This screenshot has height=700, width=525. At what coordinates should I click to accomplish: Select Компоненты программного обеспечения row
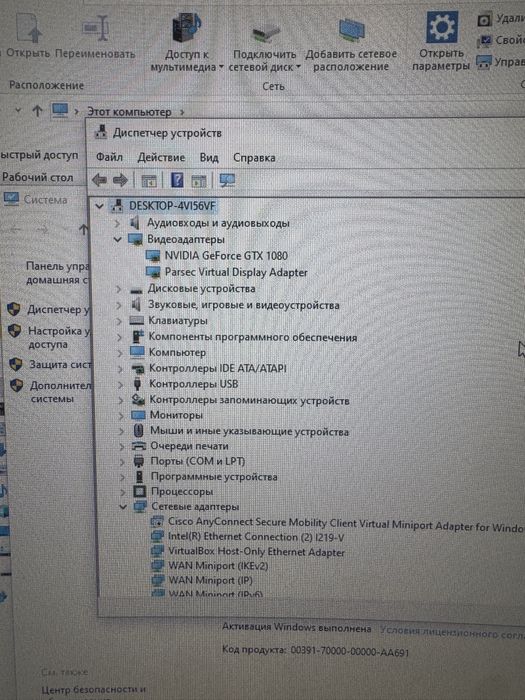(253, 337)
